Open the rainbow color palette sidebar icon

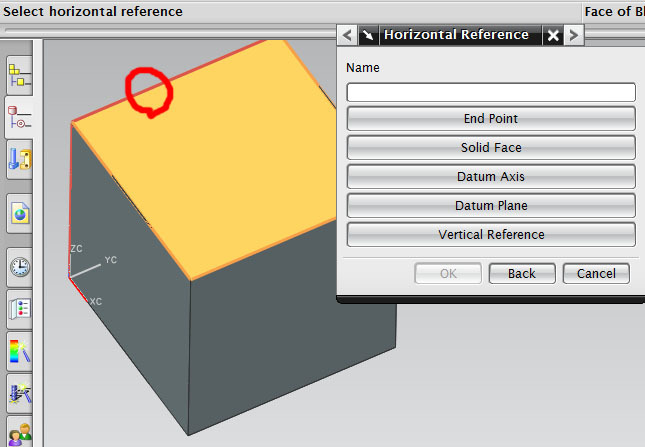[x=19, y=352]
